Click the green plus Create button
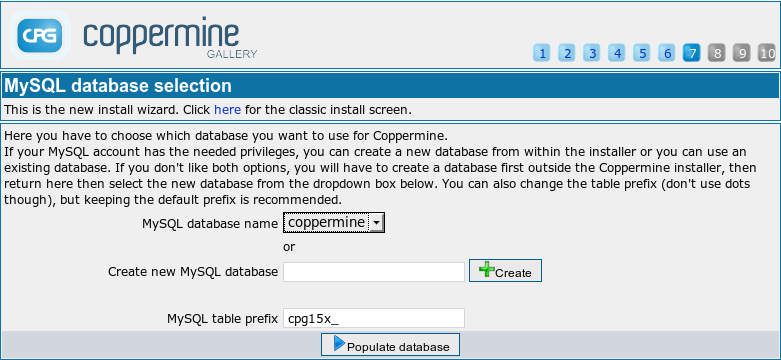 [505, 271]
